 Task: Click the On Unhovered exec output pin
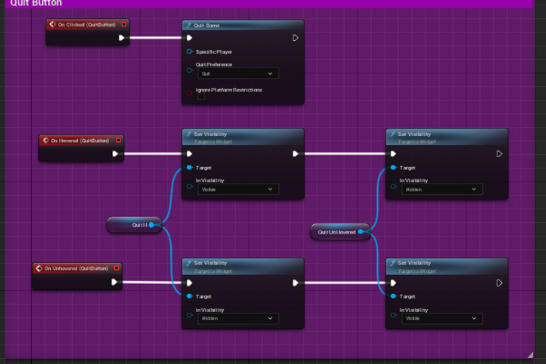point(114,282)
